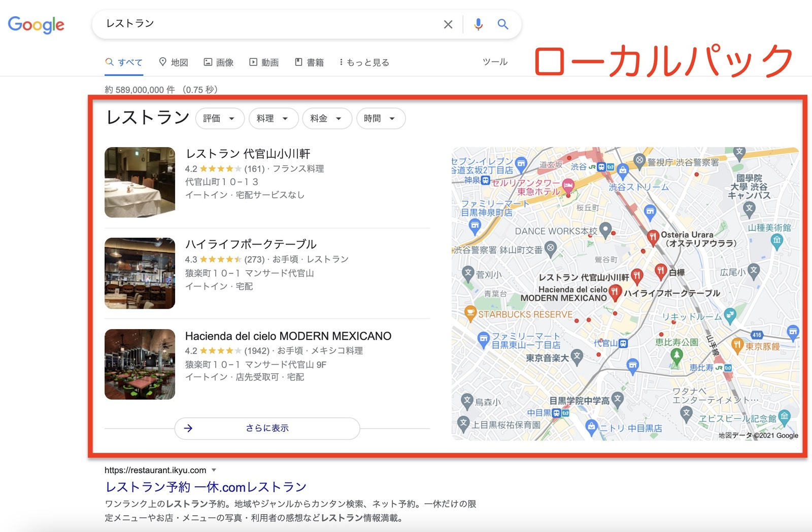Open ツール options
Viewport: 812px width, 532px height.
[495, 62]
